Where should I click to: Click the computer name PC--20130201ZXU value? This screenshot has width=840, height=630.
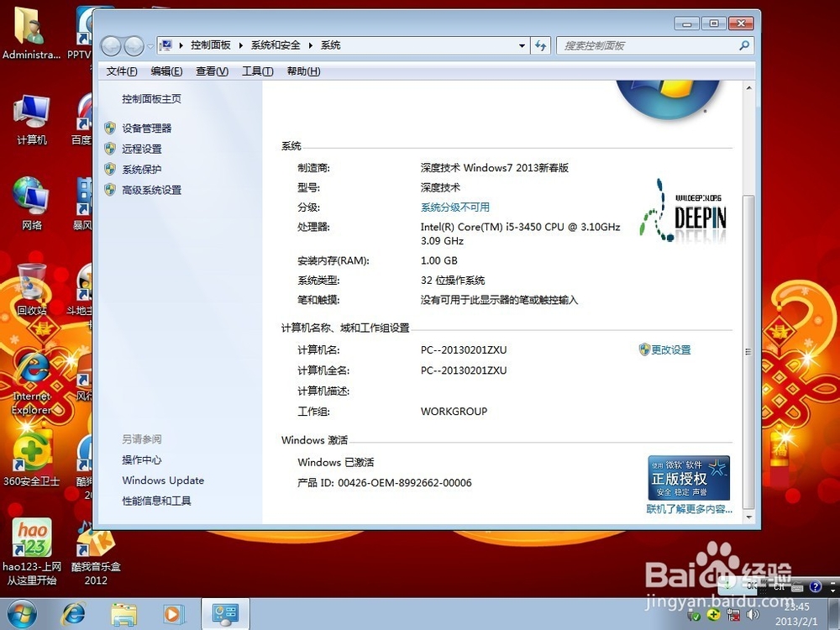point(464,349)
